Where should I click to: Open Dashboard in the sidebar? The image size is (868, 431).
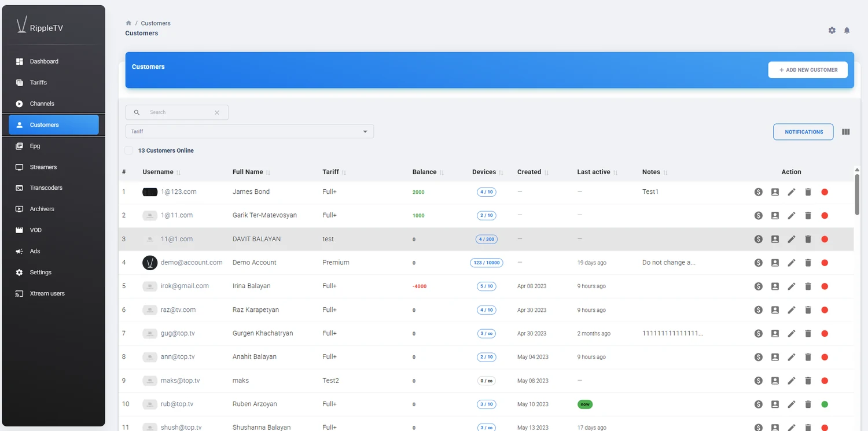53,61
